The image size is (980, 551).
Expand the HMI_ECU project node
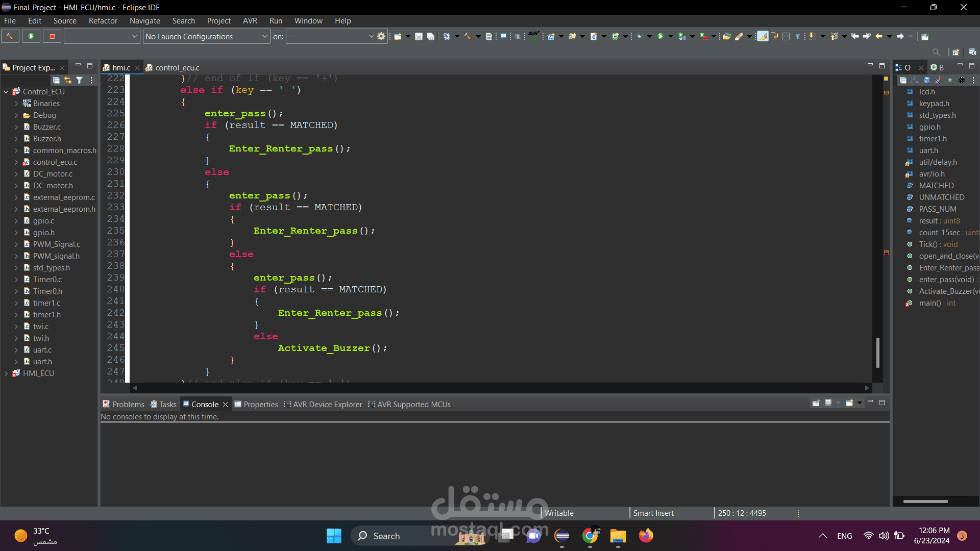point(6,373)
